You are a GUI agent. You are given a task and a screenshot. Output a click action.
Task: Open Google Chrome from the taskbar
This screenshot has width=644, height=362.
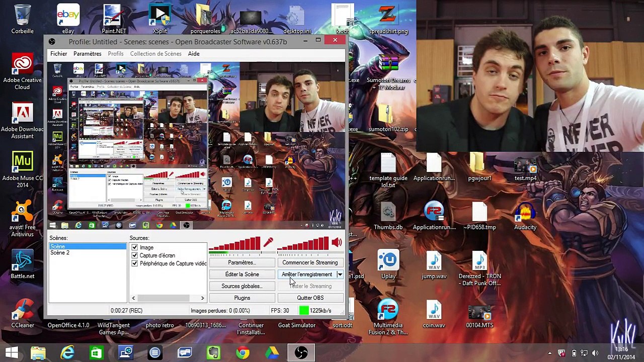tap(243, 353)
